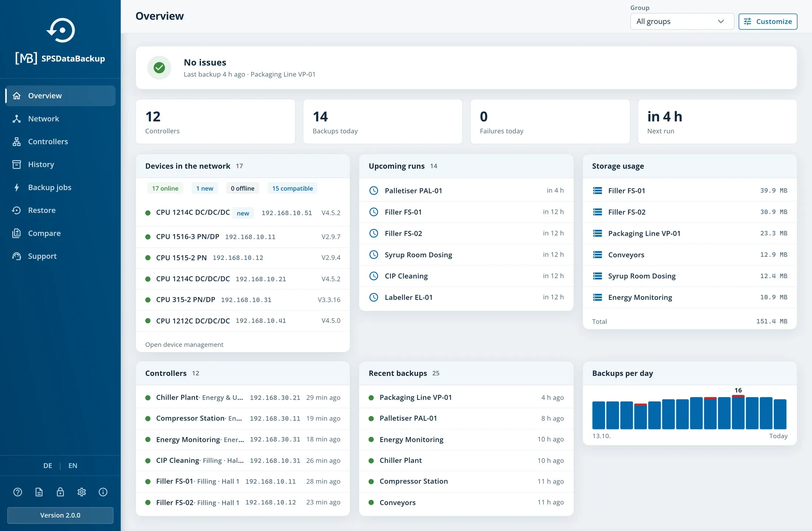This screenshot has height=531, width=812.
Task: Filter devices by 0 offline chip
Action: tap(243, 188)
